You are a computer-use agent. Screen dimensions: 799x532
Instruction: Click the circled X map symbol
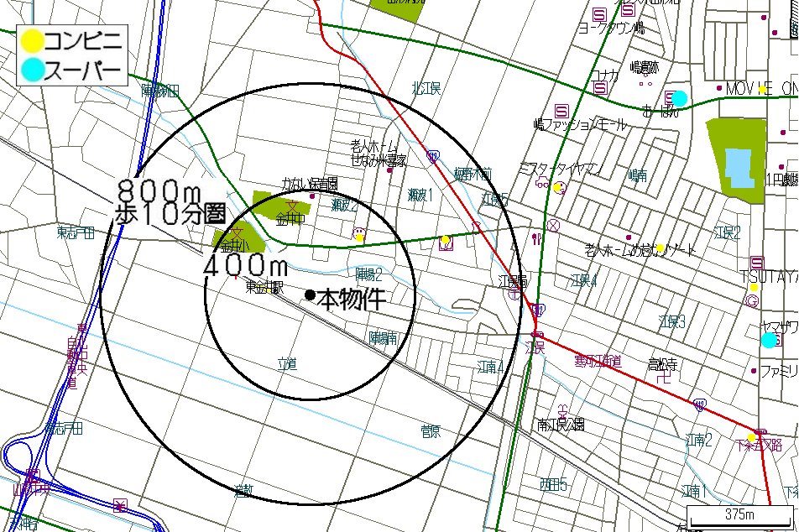point(553,225)
